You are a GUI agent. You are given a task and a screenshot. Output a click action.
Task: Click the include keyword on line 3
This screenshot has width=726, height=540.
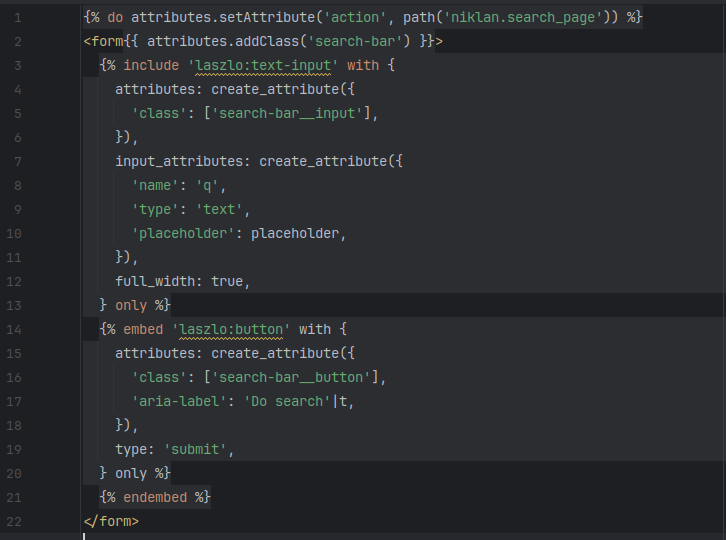151,65
